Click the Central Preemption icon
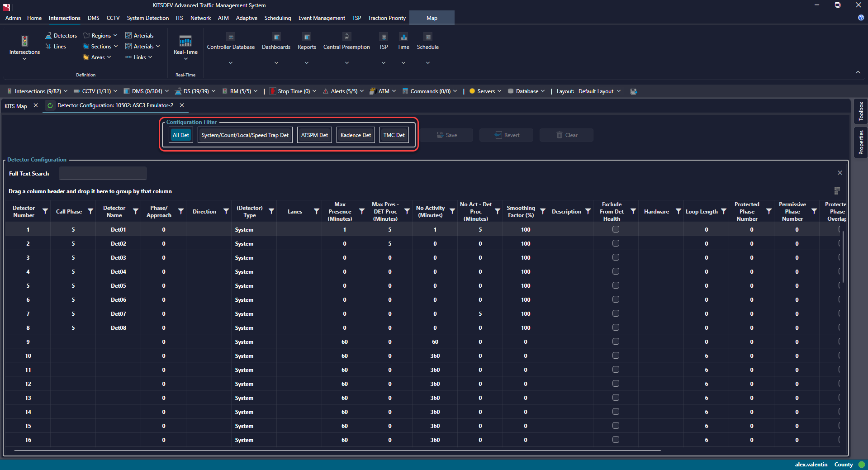This screenshot has width=868, height=470. click(346, 37)
